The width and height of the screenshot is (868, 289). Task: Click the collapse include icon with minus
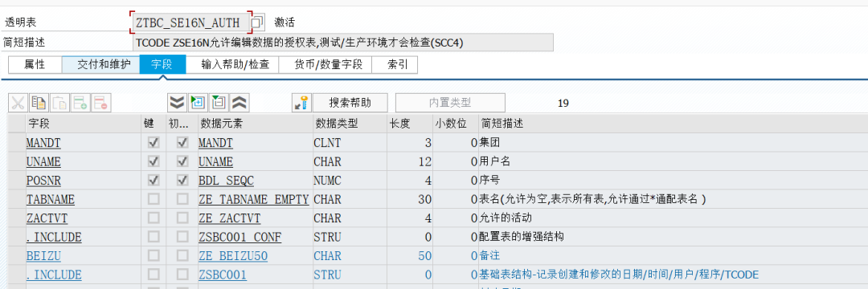click(219, 103)
